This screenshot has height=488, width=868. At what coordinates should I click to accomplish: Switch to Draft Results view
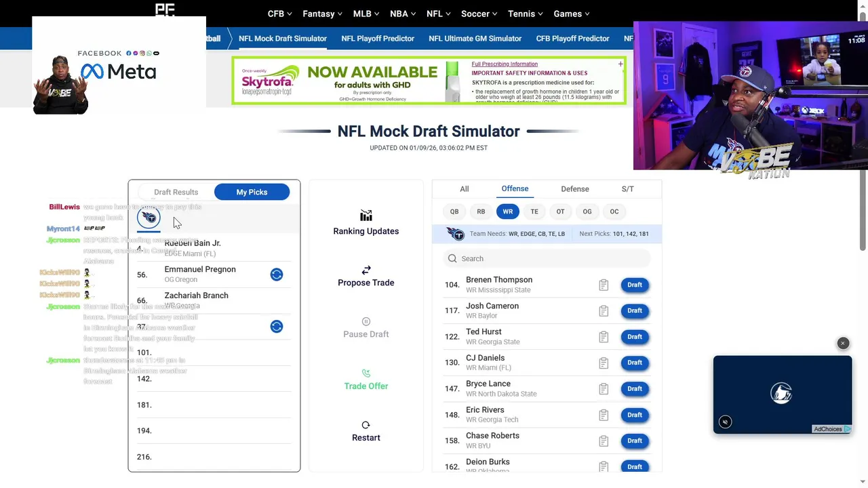point(176,192)
